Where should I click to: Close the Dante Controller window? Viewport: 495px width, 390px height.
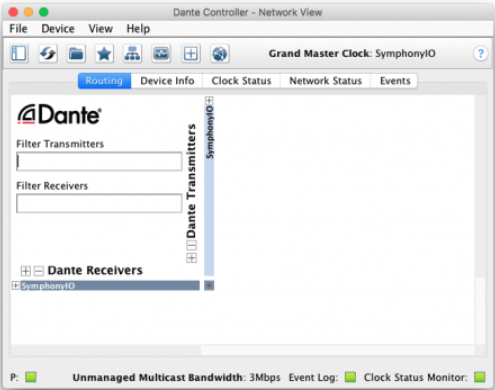(x=13, y=12)
